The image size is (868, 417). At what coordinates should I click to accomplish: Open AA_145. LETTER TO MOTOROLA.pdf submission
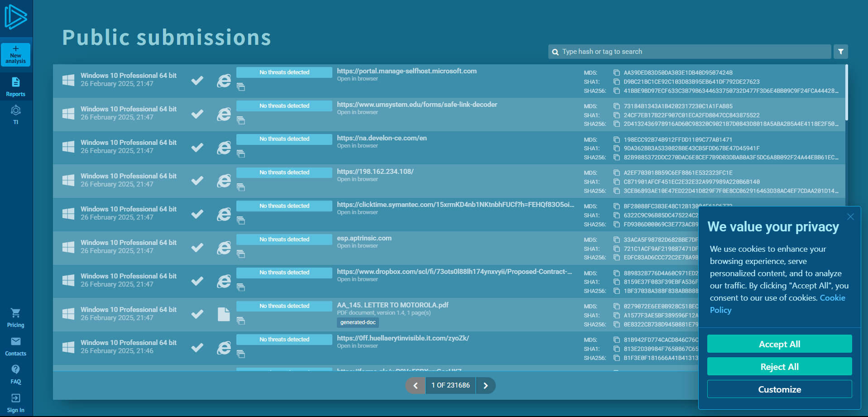393,305
